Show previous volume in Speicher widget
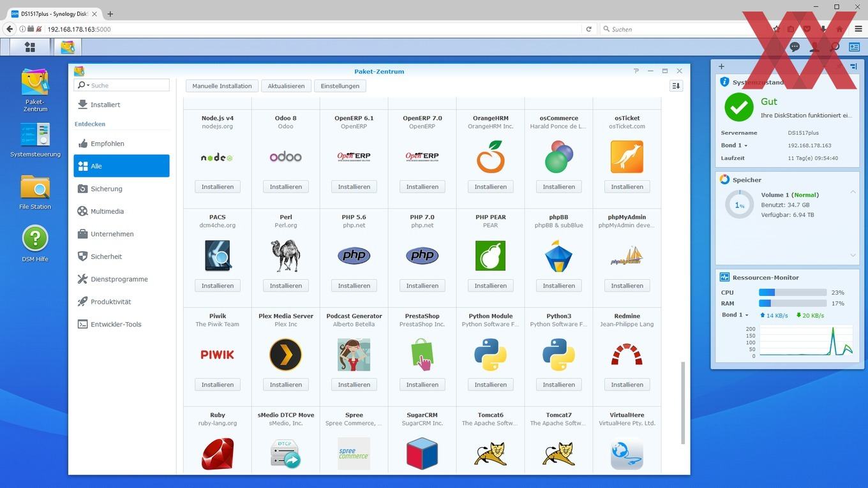This screenshot has height=488, width=868. pos(853,192)
